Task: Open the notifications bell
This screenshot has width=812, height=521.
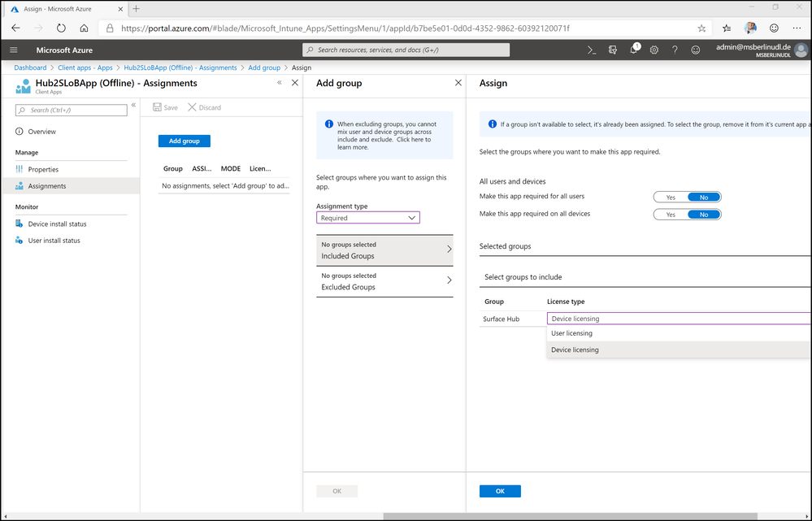Action: [633, 50]
